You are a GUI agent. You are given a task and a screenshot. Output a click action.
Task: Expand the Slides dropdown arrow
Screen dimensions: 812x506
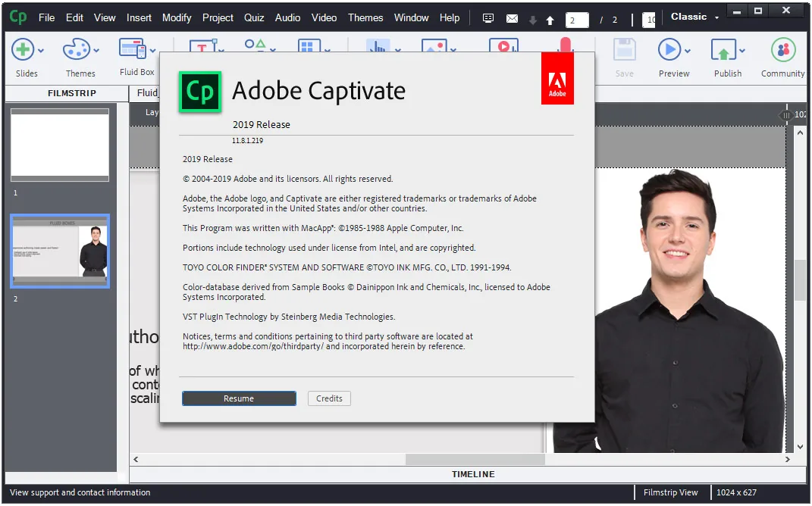41,51
